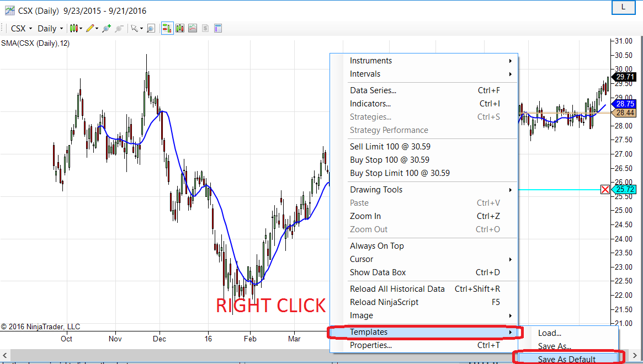
Task: Click the greyed Paste menu entry
Action: (x=424, y=203)
